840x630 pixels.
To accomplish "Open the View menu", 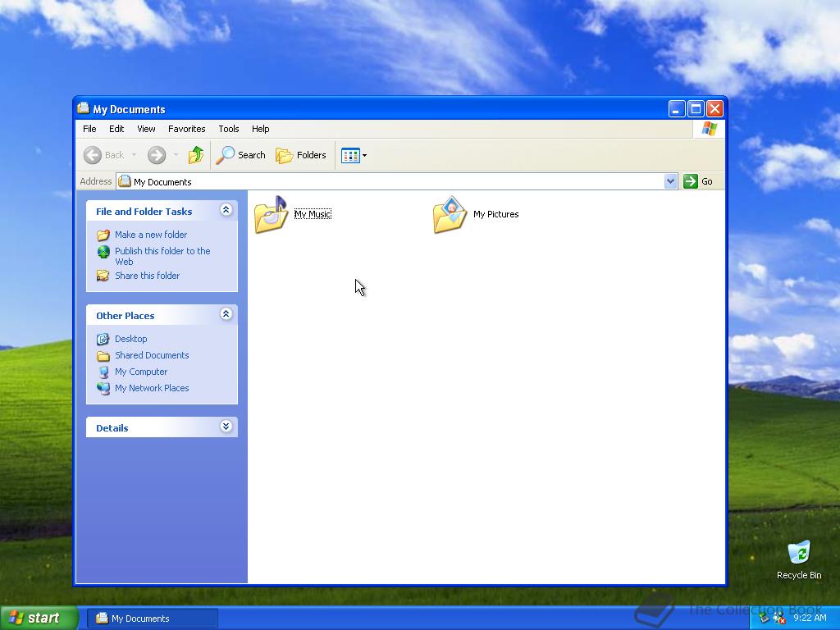I will (146, 129).
